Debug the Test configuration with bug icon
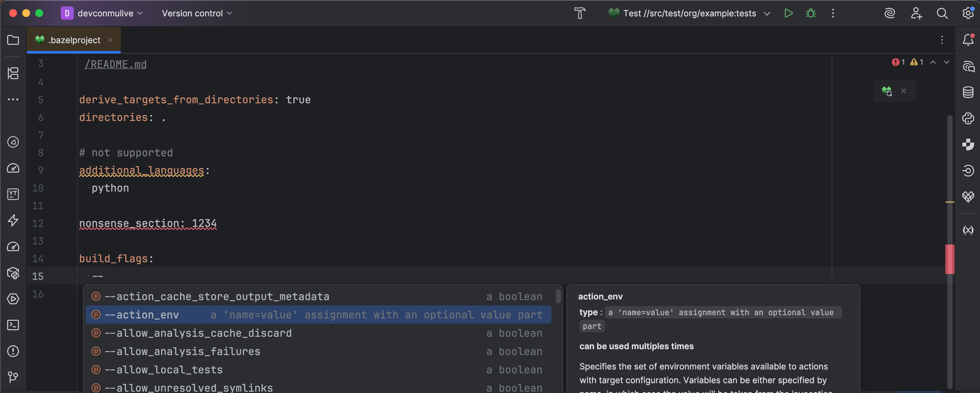 811,13
